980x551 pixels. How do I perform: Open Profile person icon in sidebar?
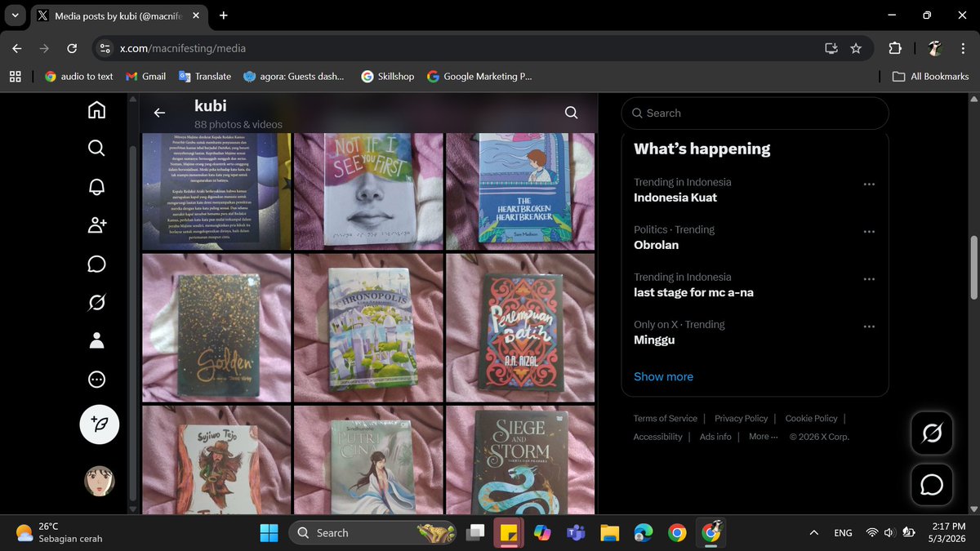click(x=96, y=341)
